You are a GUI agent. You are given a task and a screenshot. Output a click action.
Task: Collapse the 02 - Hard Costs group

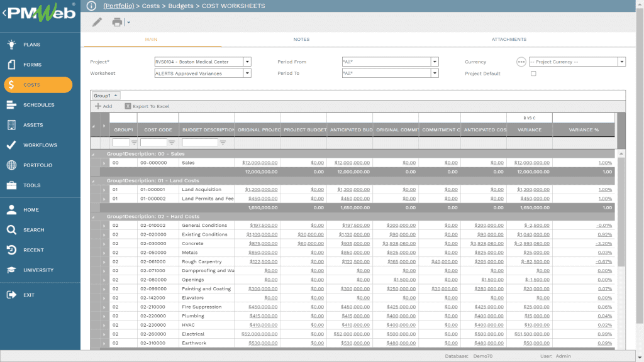coord(93,217)
